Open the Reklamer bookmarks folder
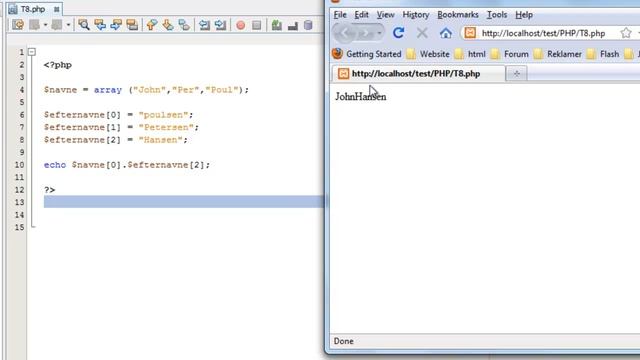 pyautogui.click(x=558, y=54)
